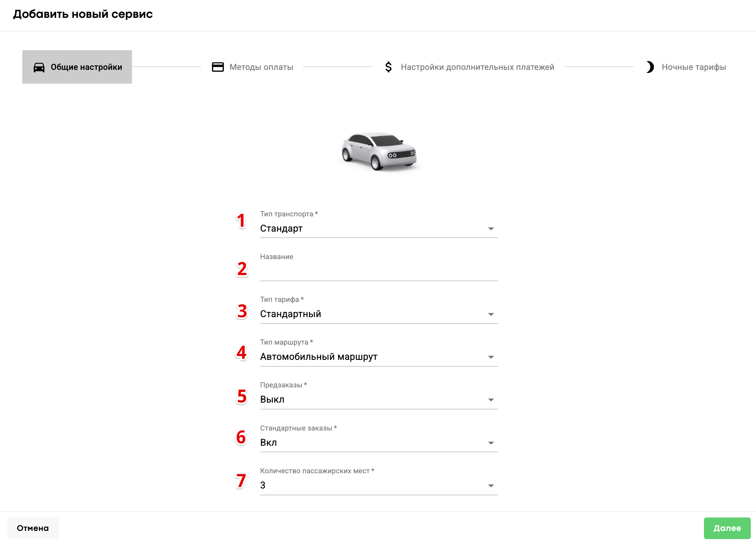Click the Автомобильный маршрут selected value
The image size is (756, 545).
(x=319, y=357)
